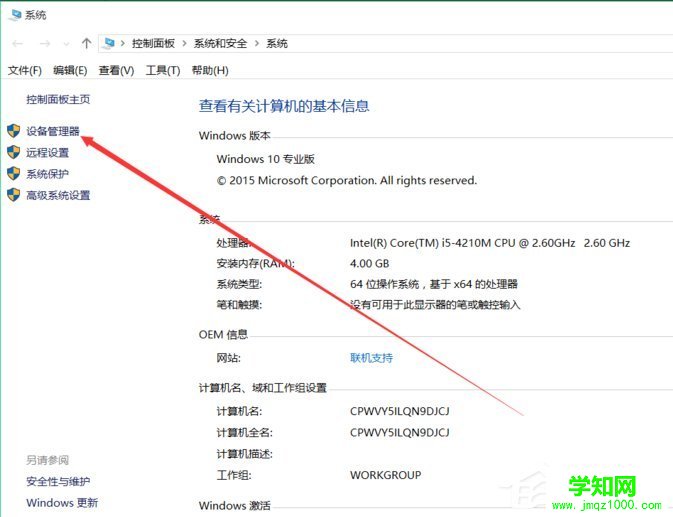Click the 64 位操作系统 system type value

pyautogui.click(x=434, y=284)
